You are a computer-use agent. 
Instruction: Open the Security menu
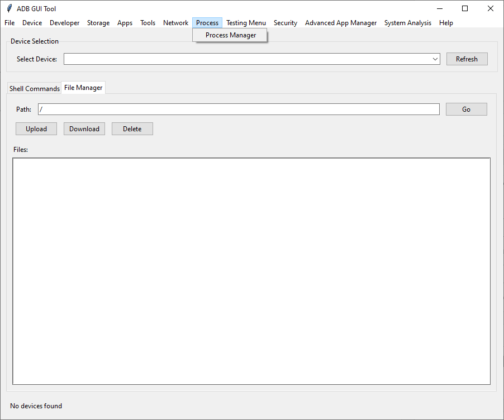coord(285,23)
